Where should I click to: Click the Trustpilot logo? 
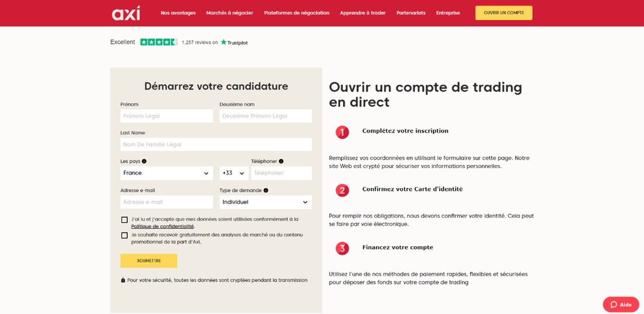pos(234,43)
